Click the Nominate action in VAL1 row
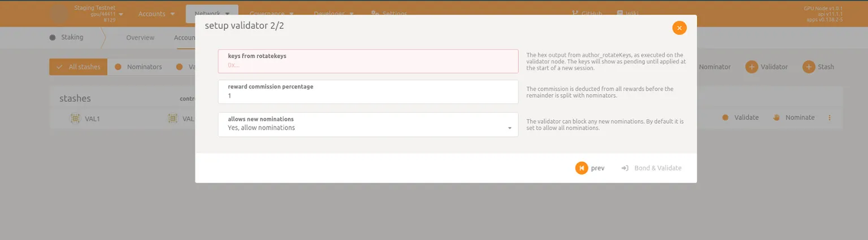Screen dimensions: 868x240 pos(793,117)
